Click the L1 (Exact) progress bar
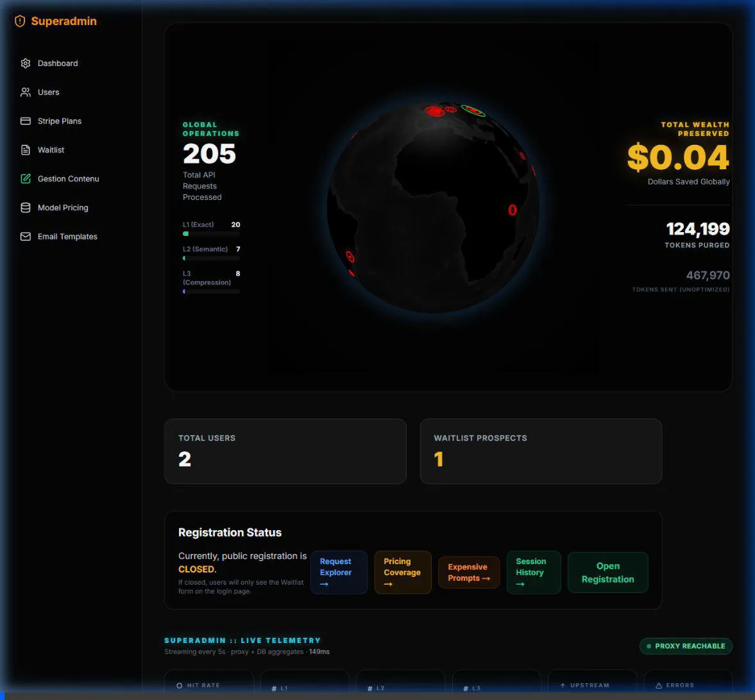 coord(212,234)
